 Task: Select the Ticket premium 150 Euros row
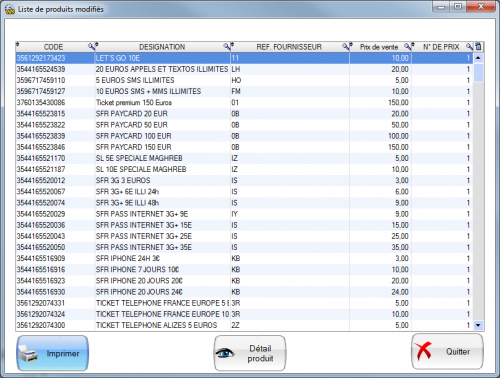coord(244,103)
